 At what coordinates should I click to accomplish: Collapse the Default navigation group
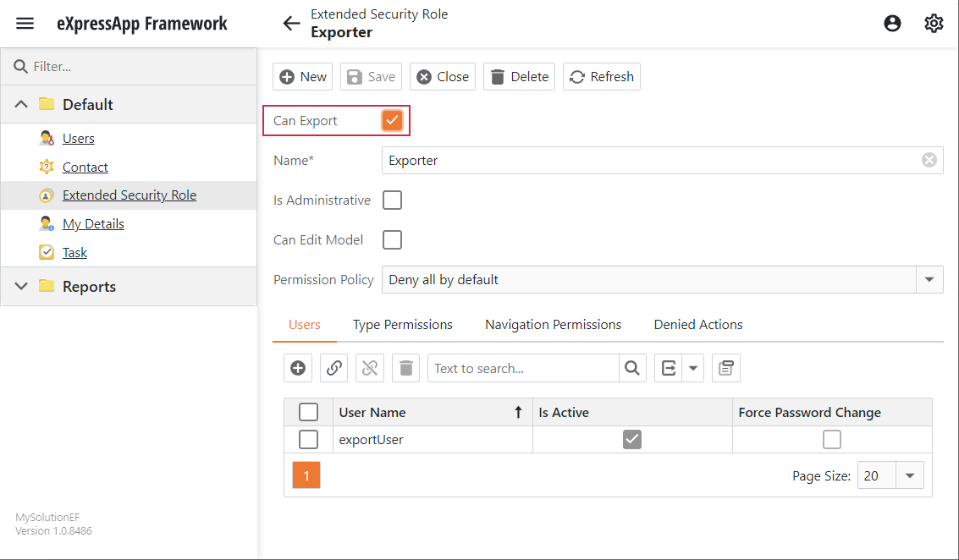(x=21, y=104)
